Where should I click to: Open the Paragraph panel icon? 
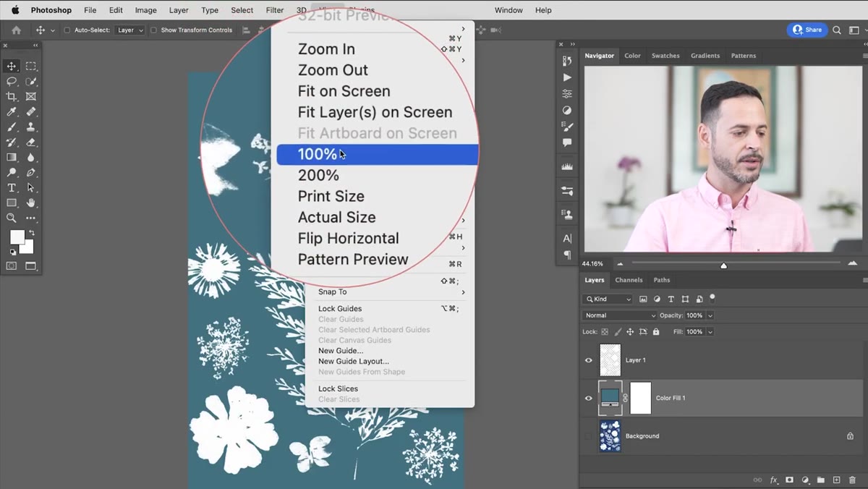[567, 255]
